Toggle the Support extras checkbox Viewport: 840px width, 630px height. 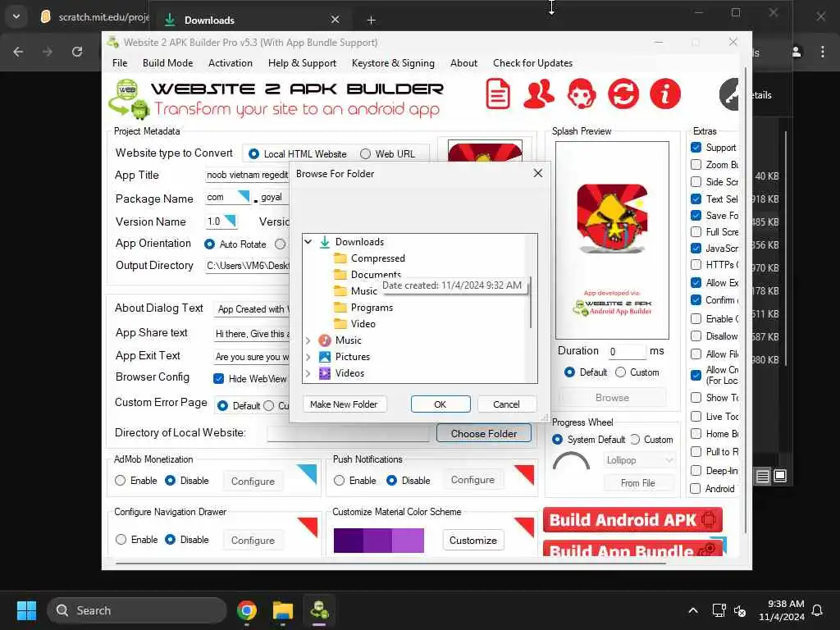(696, 148)
